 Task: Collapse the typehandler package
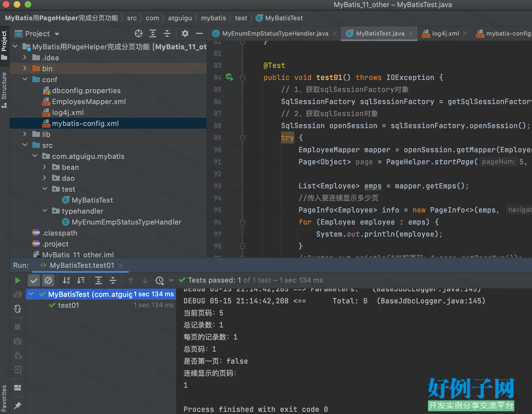point(45,211)
